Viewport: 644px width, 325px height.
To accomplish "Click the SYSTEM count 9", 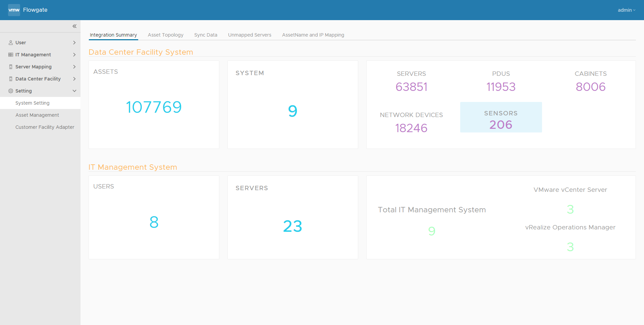I will point(292,111).
